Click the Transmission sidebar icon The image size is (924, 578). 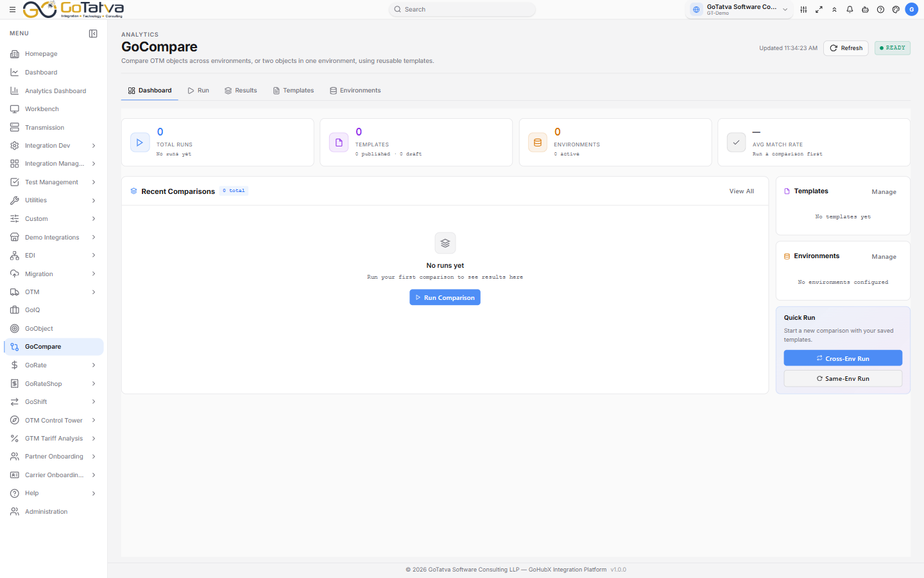pos(15,128)
